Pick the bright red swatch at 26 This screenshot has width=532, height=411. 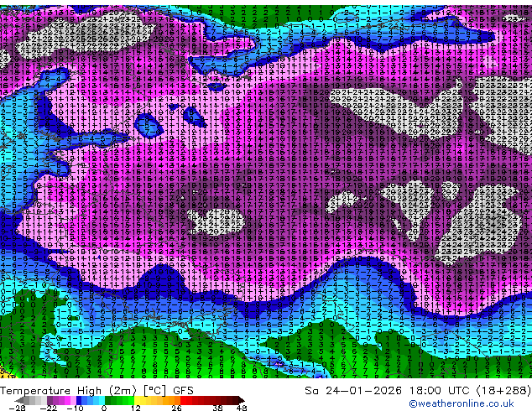tap(183, 400)
